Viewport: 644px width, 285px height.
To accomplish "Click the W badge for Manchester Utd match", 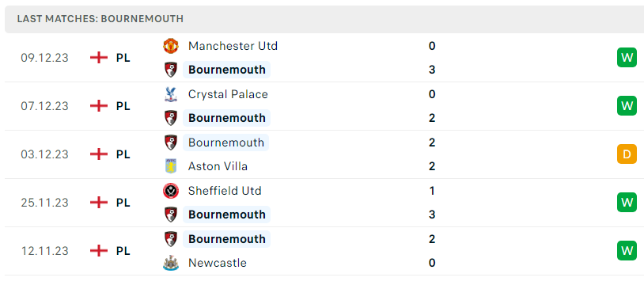I will tap(627, 58).
